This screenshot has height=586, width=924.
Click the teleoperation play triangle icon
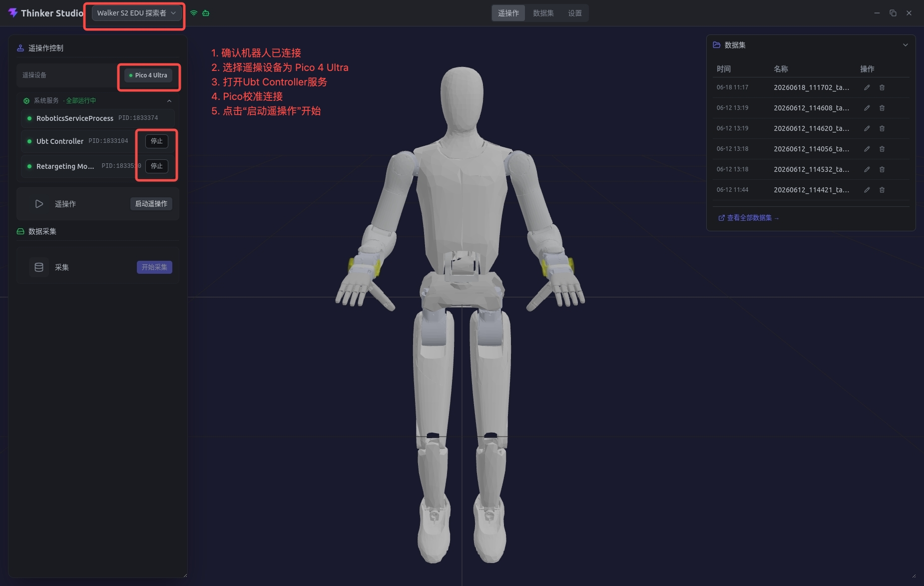39,204
